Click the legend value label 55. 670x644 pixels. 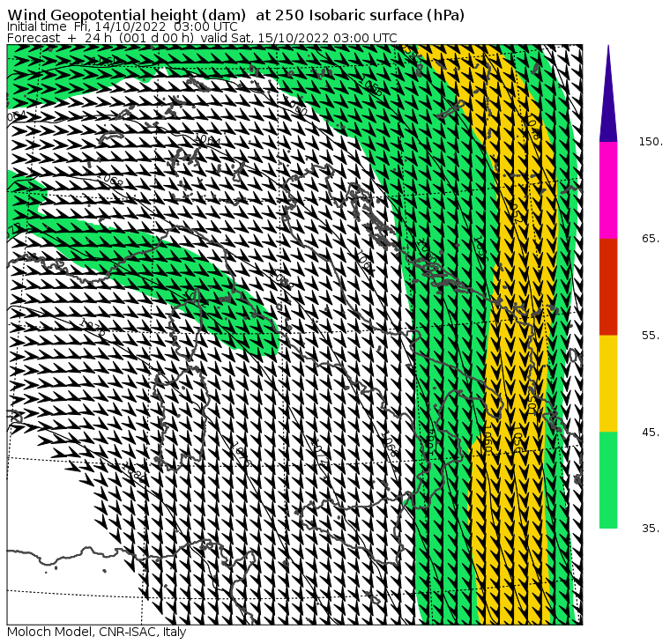(651, 336)
